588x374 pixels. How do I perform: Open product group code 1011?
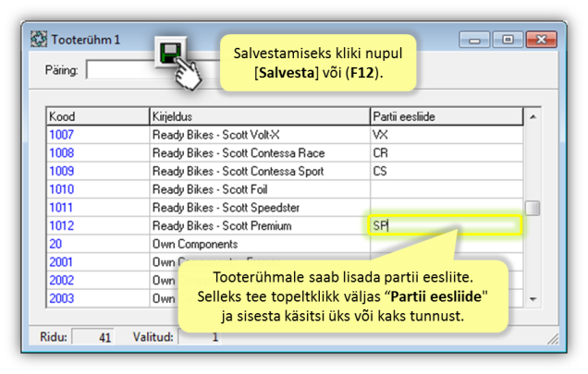click(61, 207)
